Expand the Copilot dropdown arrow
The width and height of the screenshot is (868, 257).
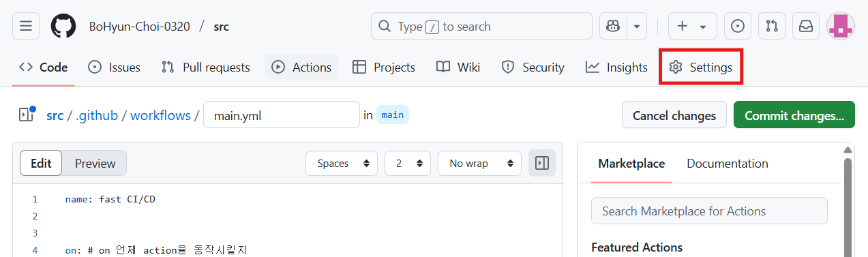[x=637, y=27]
